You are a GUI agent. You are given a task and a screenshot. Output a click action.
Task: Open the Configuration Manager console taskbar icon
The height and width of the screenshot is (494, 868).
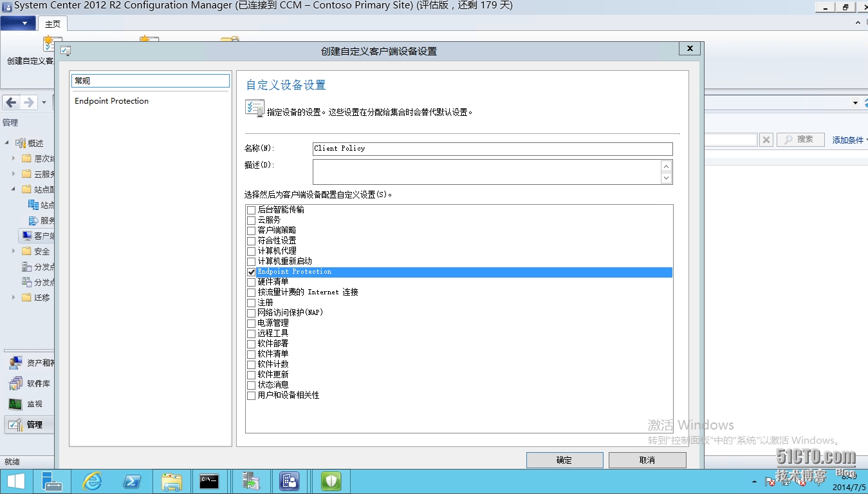(x=290, y=481)
